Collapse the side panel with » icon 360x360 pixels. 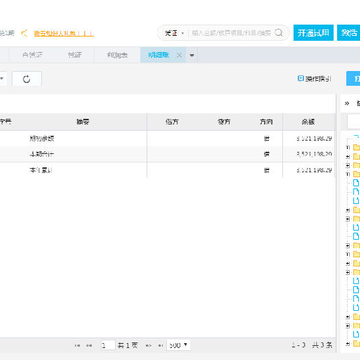pos(347,103)
